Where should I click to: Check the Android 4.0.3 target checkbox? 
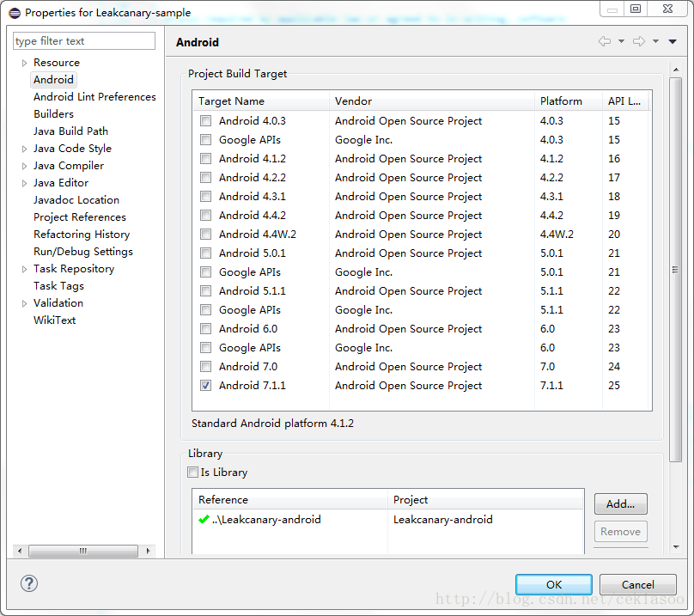coord(205,121)
